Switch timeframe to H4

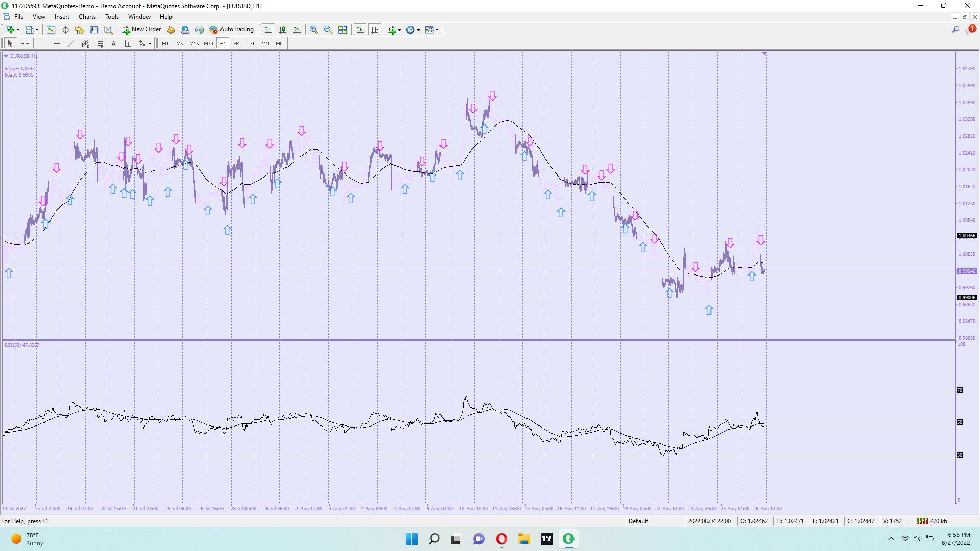coord(236,44)
